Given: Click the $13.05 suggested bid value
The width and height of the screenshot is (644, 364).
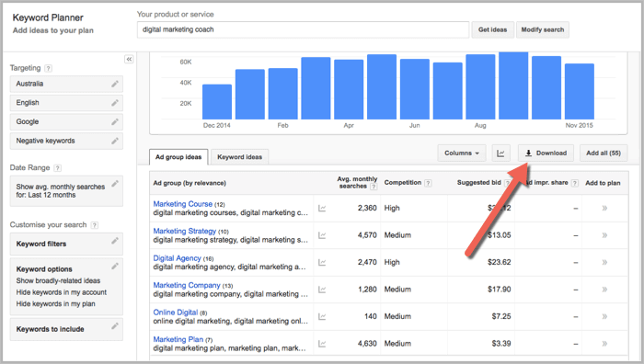Looking at the screenshot, I should coord(499,235).
